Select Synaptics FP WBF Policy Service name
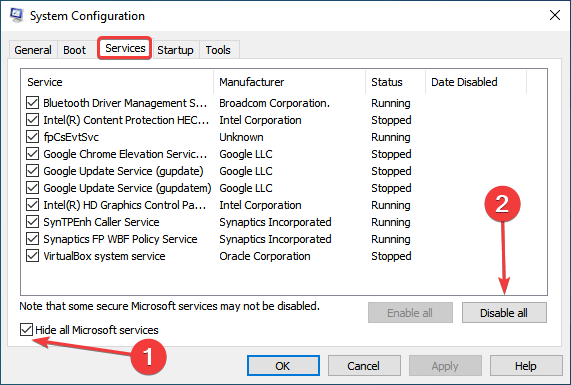Screen dimensions: 571x385 [x=120, y=239]
